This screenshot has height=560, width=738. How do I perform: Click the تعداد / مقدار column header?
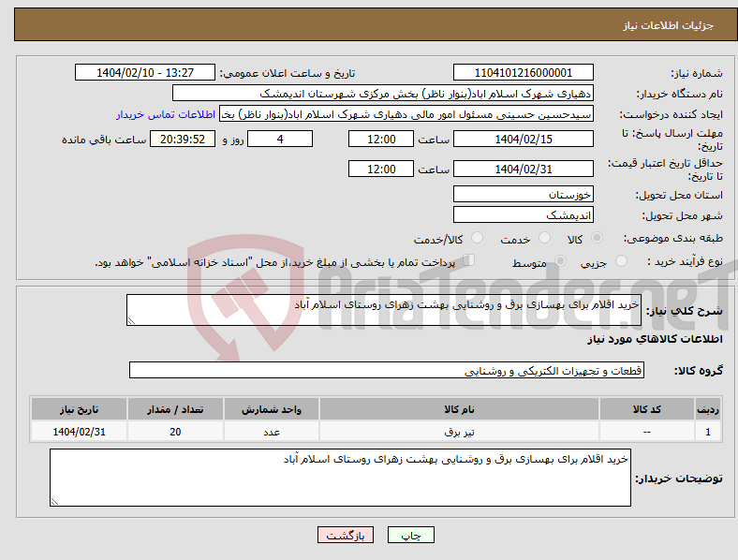point(175,409)
